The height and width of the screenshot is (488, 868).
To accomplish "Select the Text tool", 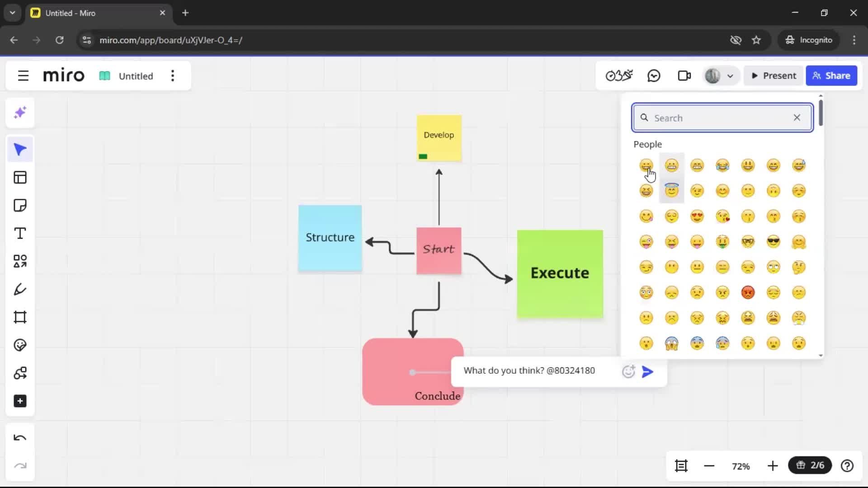I will [20, 234].
